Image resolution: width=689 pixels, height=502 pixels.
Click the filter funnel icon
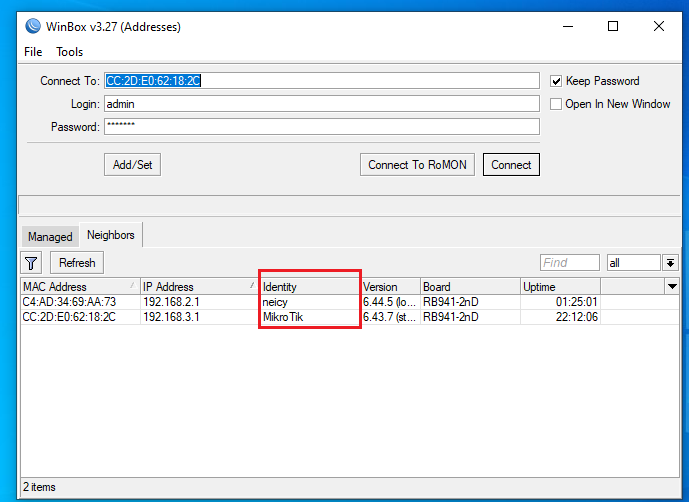pyautogui.click(x=31, y=263)
